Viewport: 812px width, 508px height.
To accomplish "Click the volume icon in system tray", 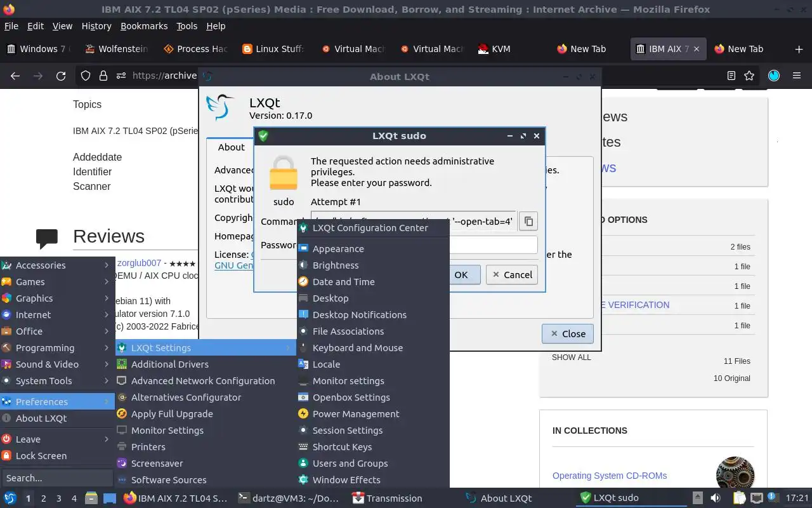I will pos(715,498).
